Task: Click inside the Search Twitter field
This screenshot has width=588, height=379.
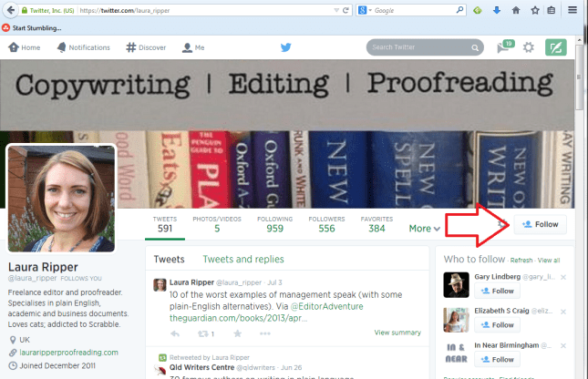Action: pos(420,47)
